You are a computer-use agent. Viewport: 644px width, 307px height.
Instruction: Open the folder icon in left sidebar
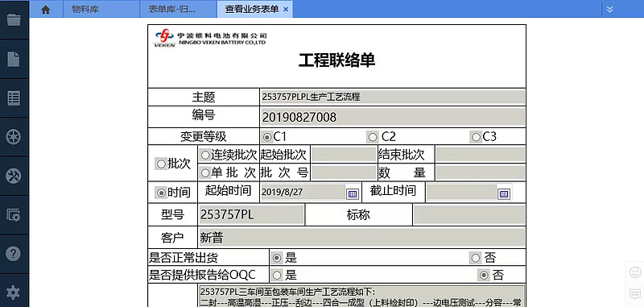click(x=14, y=19)
